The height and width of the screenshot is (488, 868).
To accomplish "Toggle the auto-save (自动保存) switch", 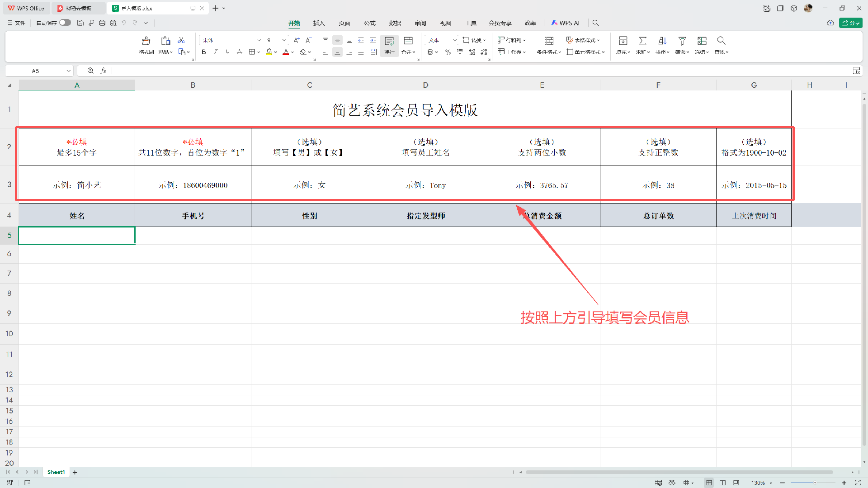I will click(65, 23).
